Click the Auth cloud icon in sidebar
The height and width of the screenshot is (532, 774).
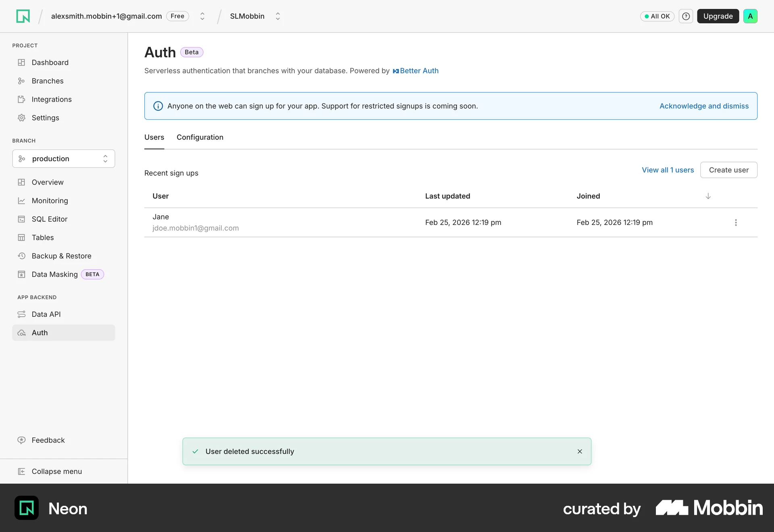coord(21,333)
